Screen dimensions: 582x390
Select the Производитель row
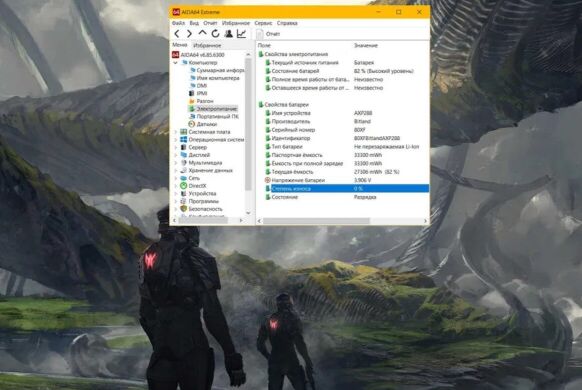[x=343, y=121]
